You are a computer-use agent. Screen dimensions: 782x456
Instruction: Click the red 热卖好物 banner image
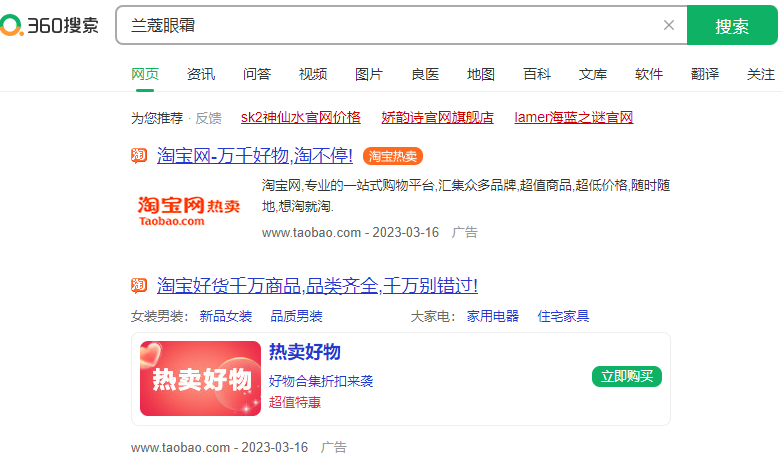(200, 379)
